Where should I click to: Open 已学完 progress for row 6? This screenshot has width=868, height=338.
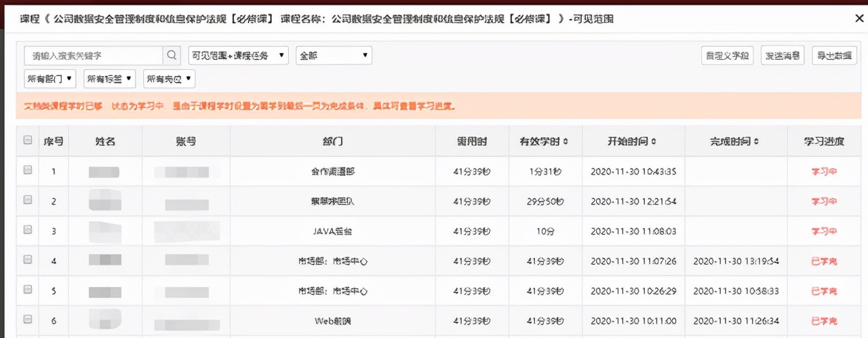point(824,321)
